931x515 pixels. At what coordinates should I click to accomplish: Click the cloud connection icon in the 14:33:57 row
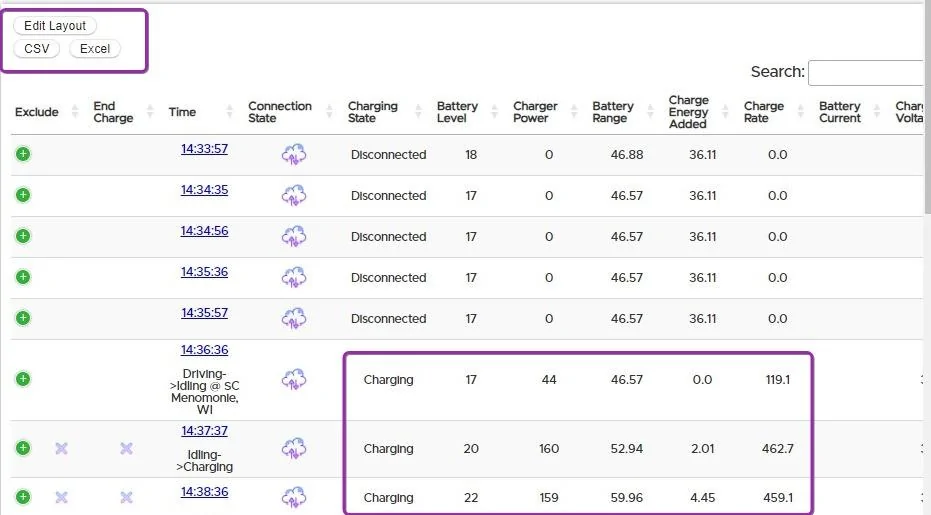click(x=294, y=154)
